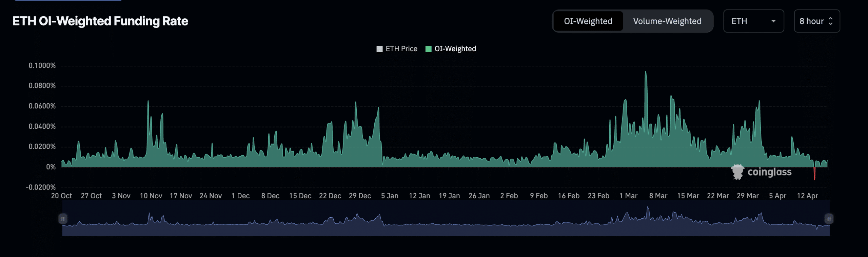Click the red negative funding spike

pyautogui.click(x=814, y=174)
